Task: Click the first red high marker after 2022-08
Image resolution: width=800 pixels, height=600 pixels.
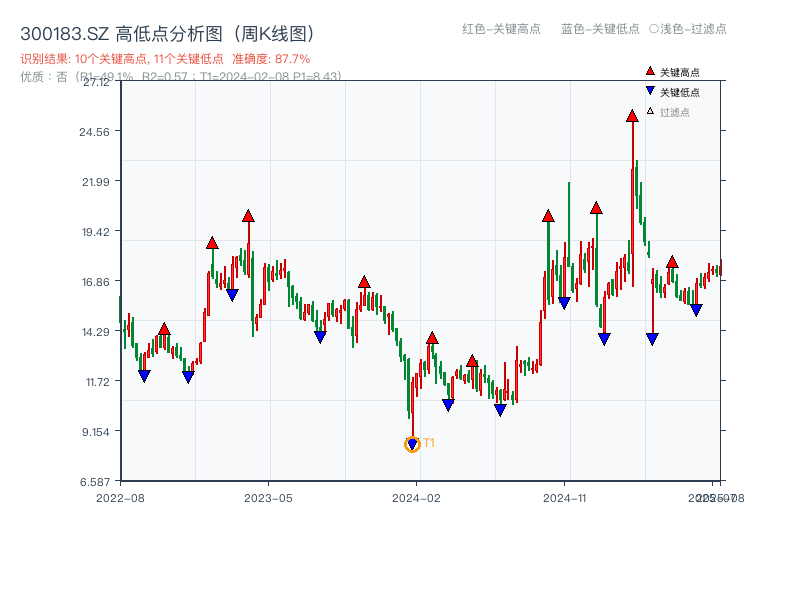Action: coord(164,329)
